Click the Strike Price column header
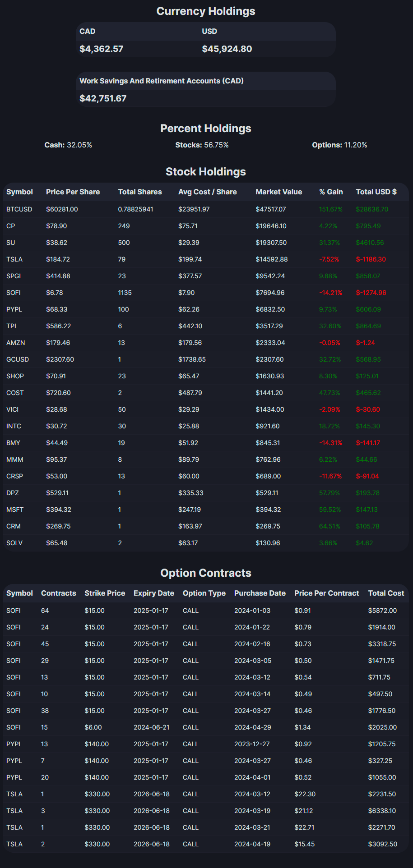The width and height of the screenshot is (413, 868). tap(105, 593)
